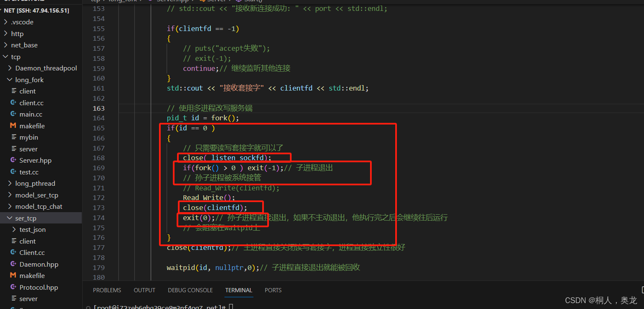Viewport: 644px width, 309px height.
Task: Collapse the tcp folder
Action: (5, 57)
